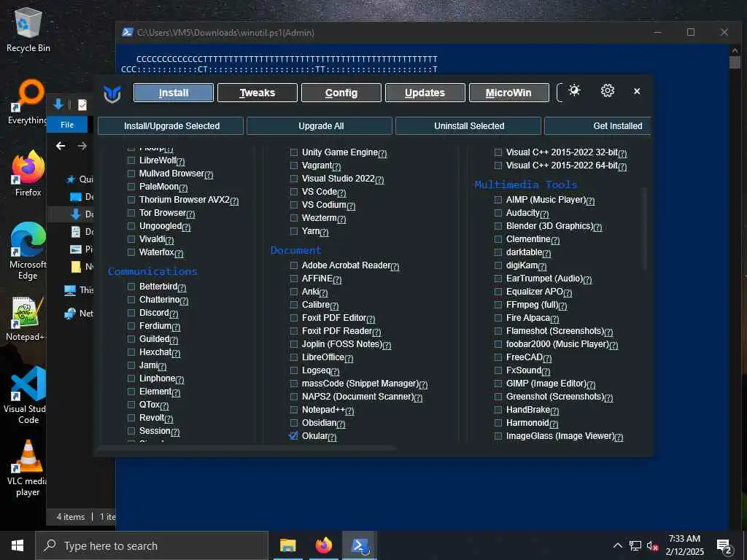Show hidden system tray icons
Viewport: 747px width, 560px height.
point(617,545)
